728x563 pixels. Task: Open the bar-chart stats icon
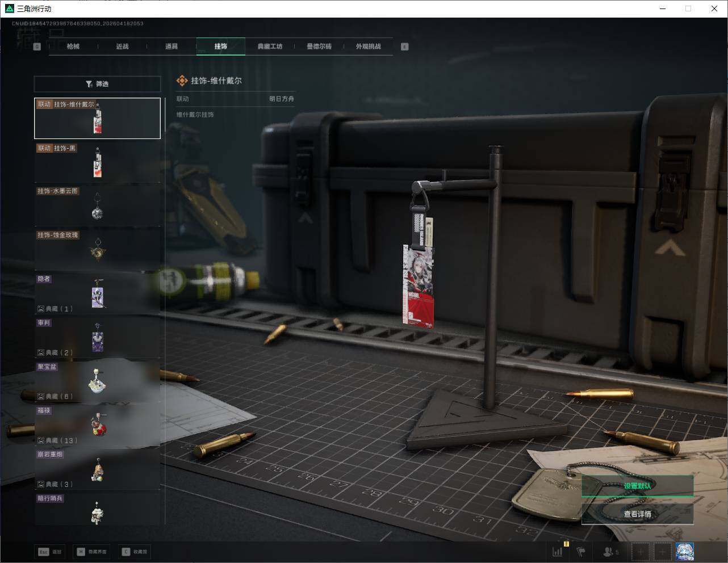click(x=558, y=551)
